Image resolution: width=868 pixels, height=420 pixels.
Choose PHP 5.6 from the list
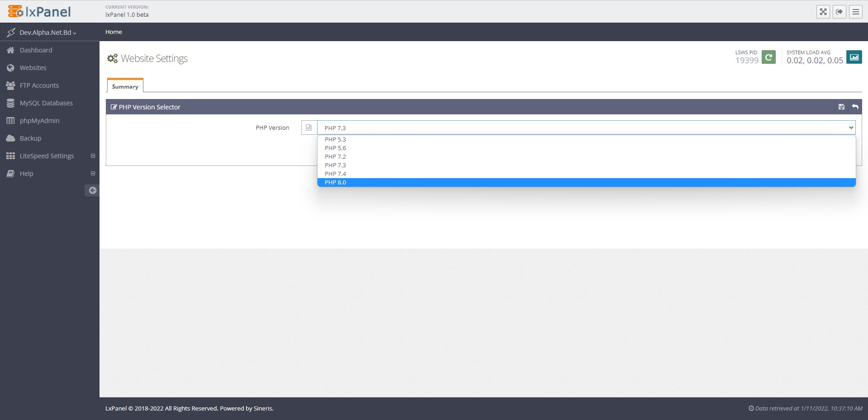tap(586, 148)
